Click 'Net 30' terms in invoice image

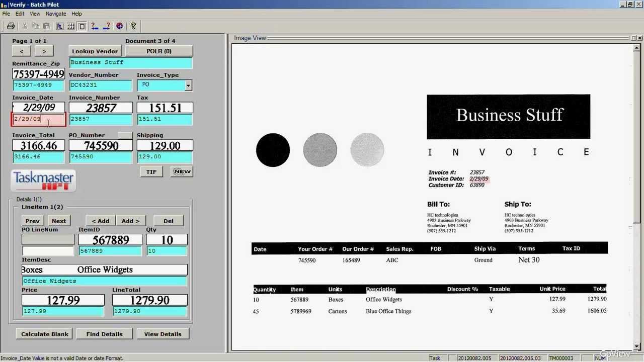click(x=529, y=260)
